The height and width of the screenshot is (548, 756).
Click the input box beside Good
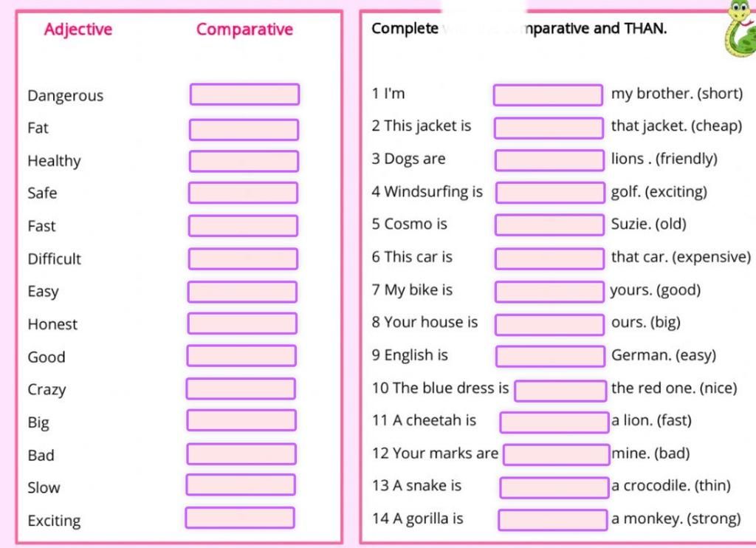point(241,356)
